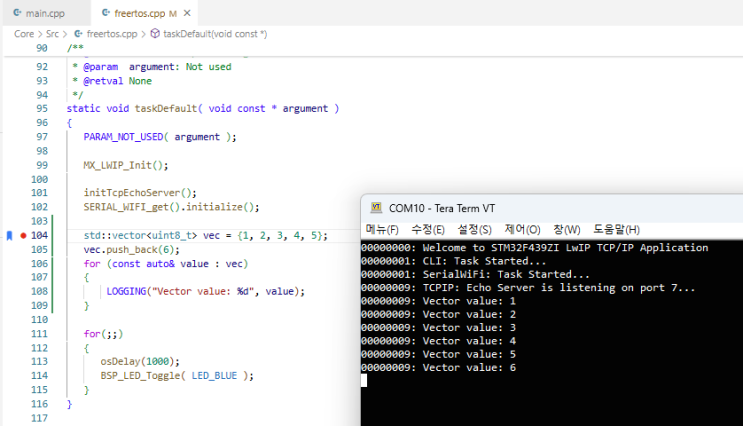Click the for(;;) loop on line 111
Screen dimensions: 743x426
[x=103, y=334]
